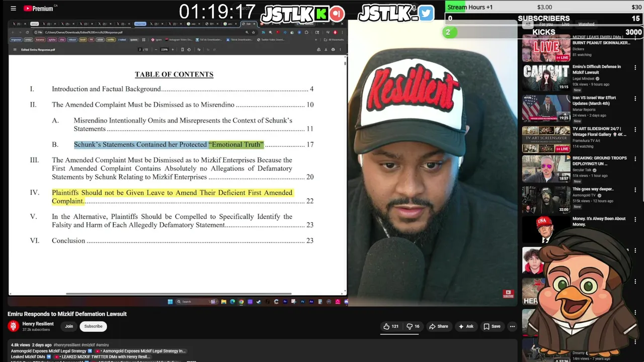Open 'Asmongold Exposes Mizkif Legal Strategy In...' link

(x=141, y=351)
